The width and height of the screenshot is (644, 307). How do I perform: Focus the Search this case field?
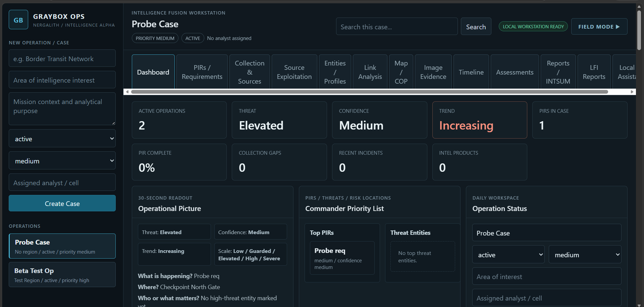397,27
